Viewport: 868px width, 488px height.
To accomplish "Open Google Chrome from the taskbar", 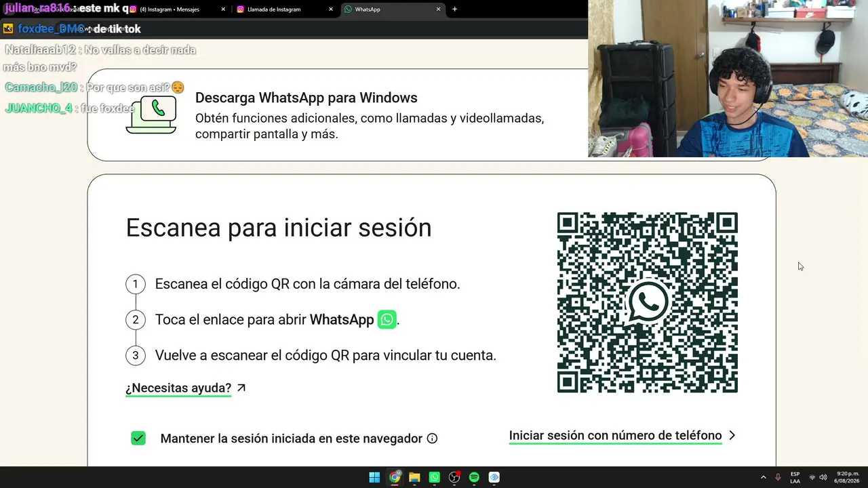I will pos(394,477).
